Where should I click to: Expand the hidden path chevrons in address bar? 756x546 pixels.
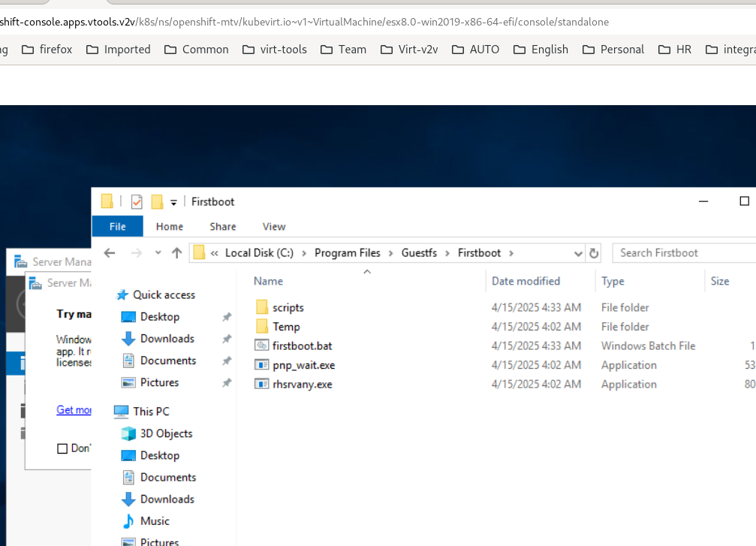pyautogui.click(x=215, y=253)
